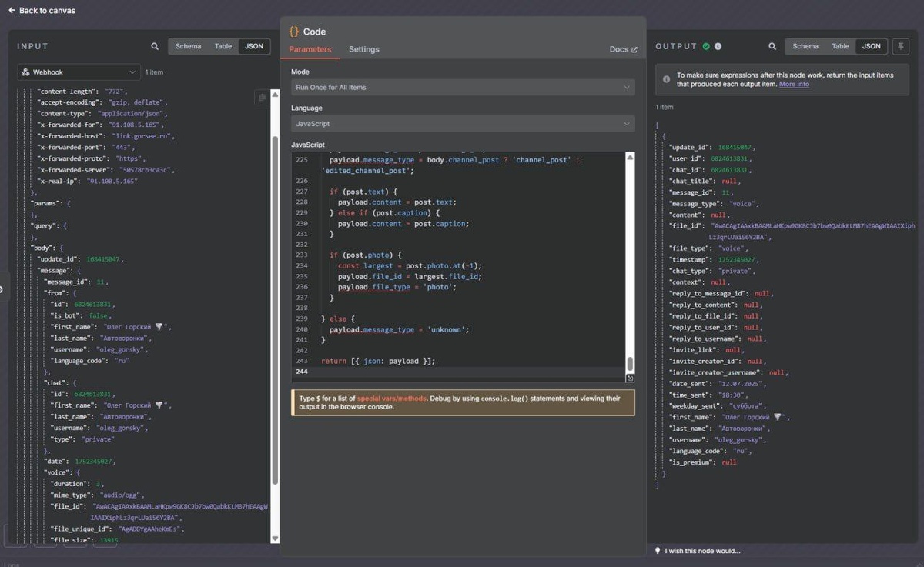Open search in the INPUT panel
The image size is (924, 567).
tap(155, 46)
